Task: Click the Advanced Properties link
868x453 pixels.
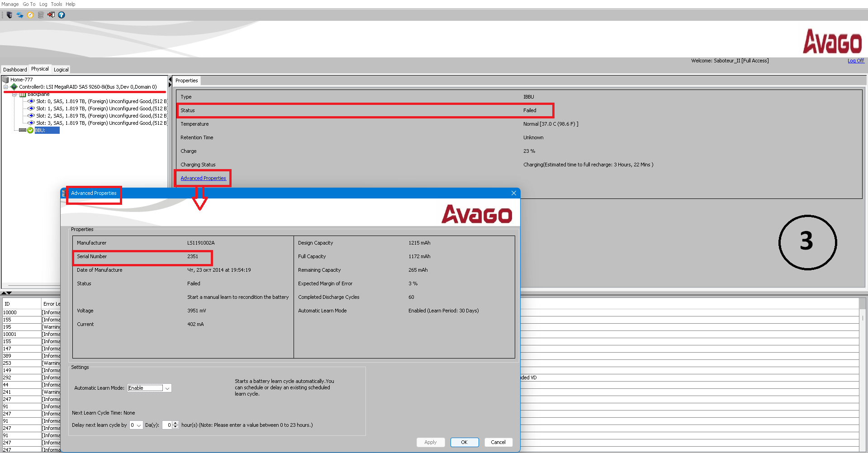Action: pyautogui.click(x=203, y=178)
